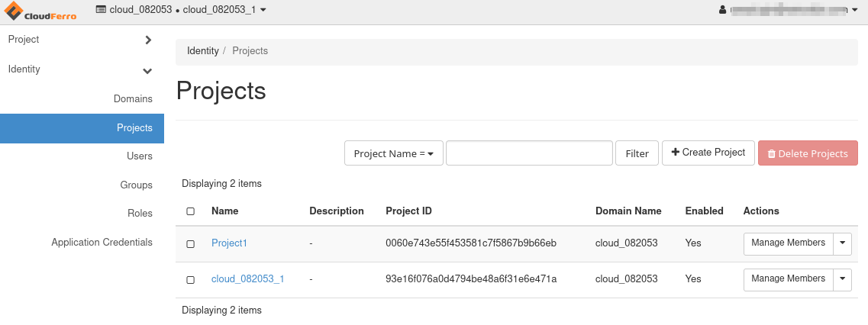The height and width of the screenshot is (325, 868).
Task: Open actions dropdown arrow for cloud_082053_1
Action: 843,279
